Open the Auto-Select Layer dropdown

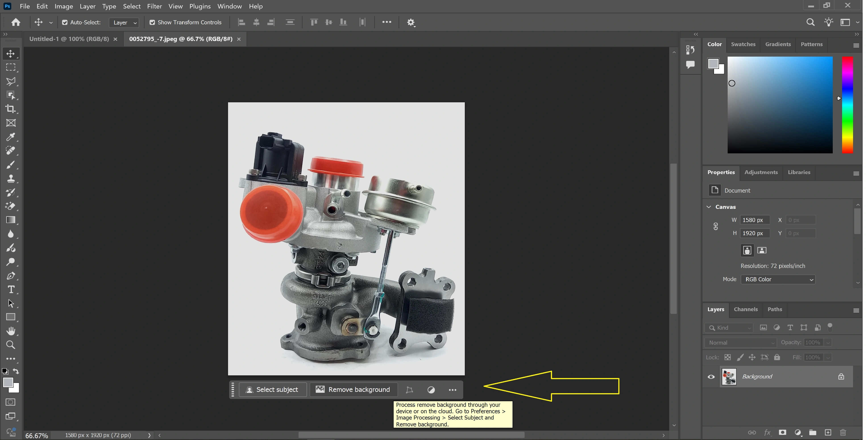pos(124,23)
